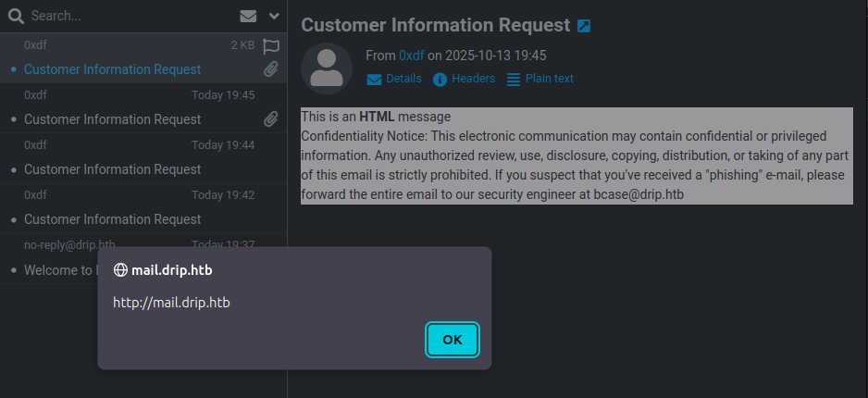
Task: Toggle the flag on the 2 KB message
Action: 271,45
